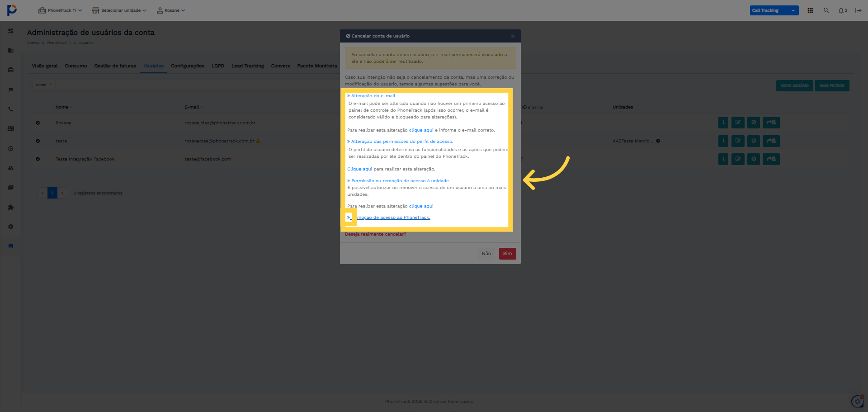The height and width of the screenshot is (412, 868).
Task: Open the flag icon in the sidebar
Action: (11, 90)
